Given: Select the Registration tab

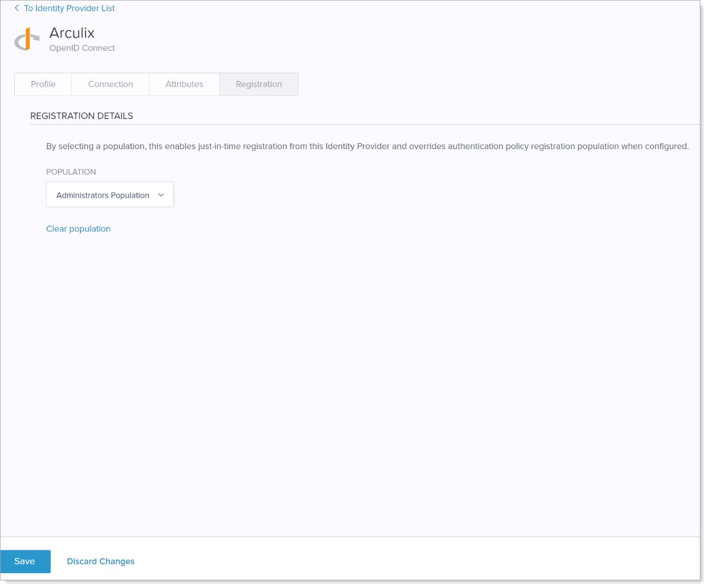Looking at the screenshot, I should pyautogui.click(x=259, y=84).
